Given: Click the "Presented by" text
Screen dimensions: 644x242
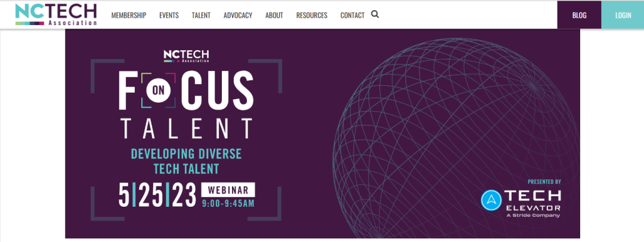Looking at the screenshot, I should click(x=544, y=182).
